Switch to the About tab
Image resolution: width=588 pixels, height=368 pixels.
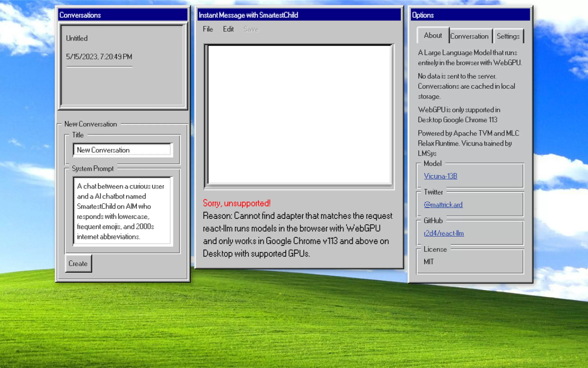433,35
